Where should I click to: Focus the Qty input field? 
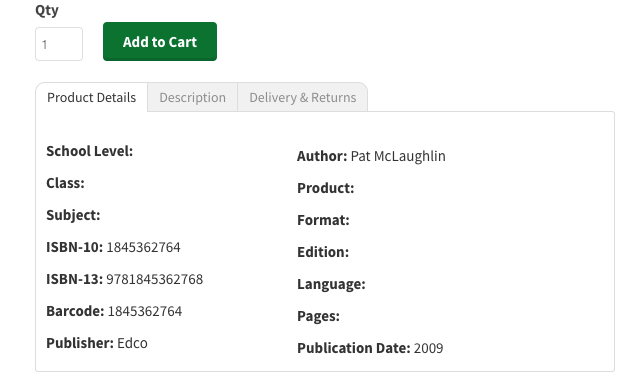[59, 44]
